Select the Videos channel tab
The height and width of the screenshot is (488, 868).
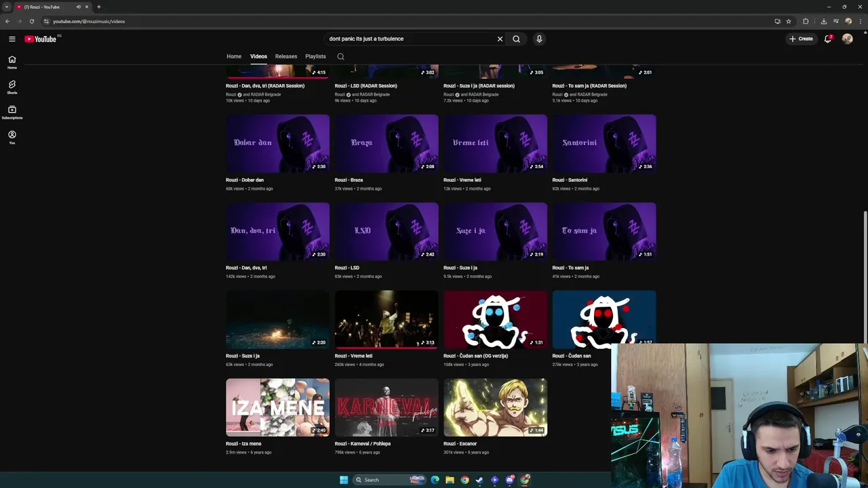tap(258, 56)
